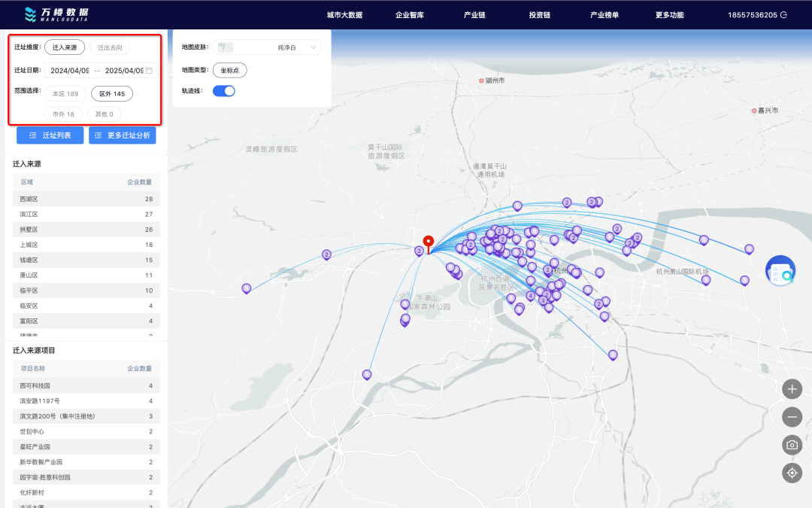Screen dimensions: 812x508
Task: Expand the 地图皮肤 纯净白 dropdown
Action: click(267, 47)
